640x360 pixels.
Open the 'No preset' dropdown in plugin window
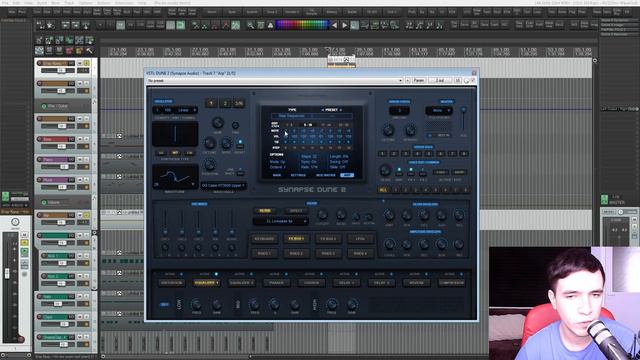tap(275, 81)
